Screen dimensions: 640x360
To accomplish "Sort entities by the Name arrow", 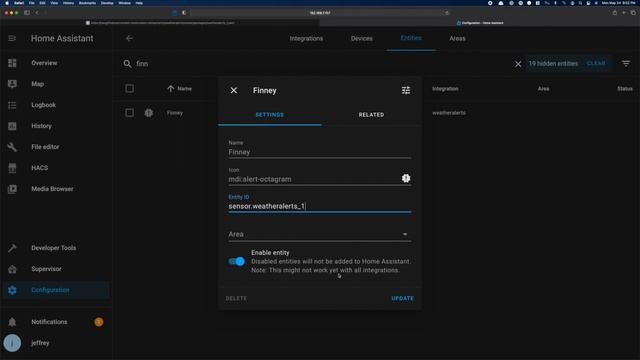I will tap(171, 89).
